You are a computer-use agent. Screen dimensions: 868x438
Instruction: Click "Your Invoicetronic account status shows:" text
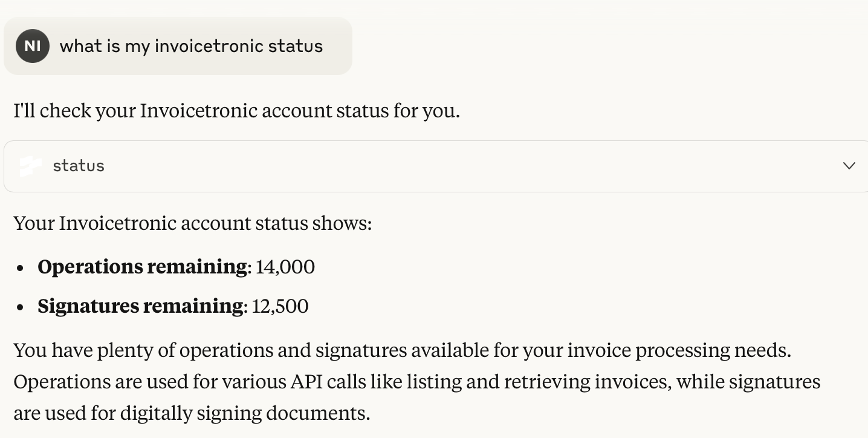[x=192, y=223]
